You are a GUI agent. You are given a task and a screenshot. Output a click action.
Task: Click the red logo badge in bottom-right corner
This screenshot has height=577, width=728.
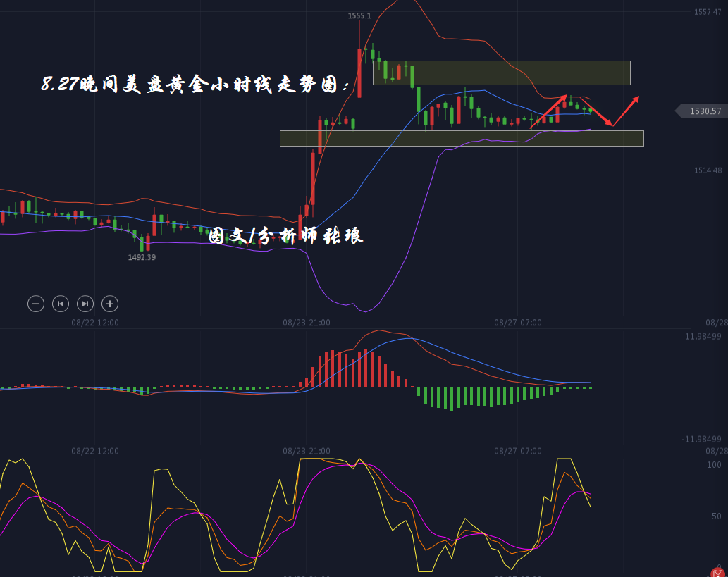[719, 571]
